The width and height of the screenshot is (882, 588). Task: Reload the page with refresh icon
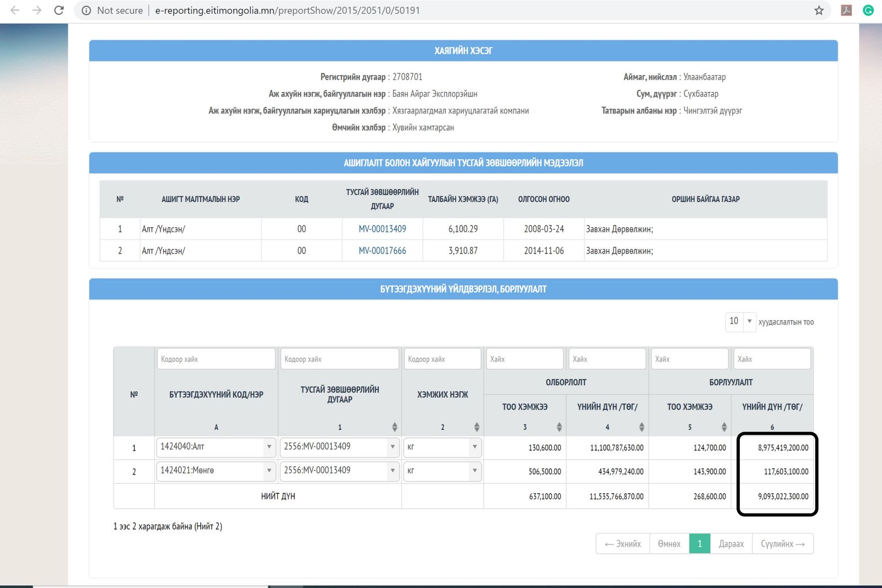tap(59, 10)
